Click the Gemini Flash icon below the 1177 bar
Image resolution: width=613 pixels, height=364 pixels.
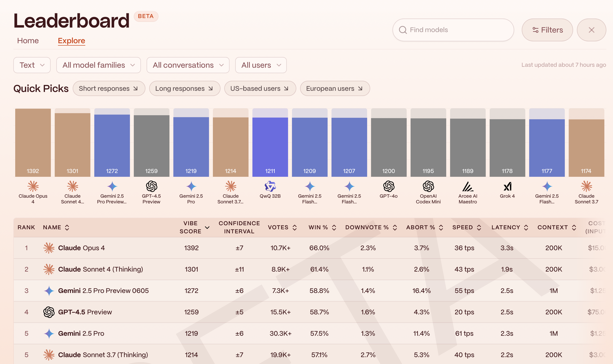point(547,187)
